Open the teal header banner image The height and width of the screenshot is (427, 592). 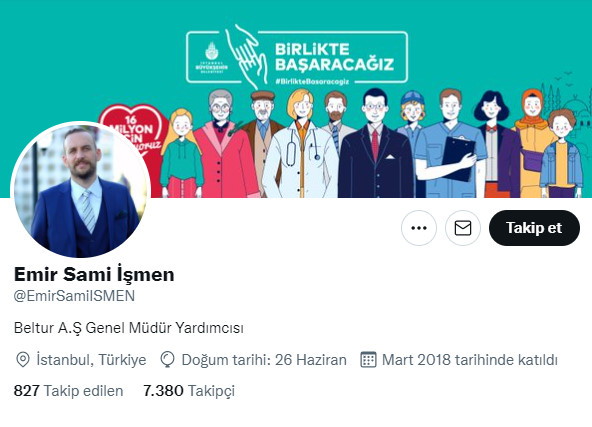tap(296, 99)
